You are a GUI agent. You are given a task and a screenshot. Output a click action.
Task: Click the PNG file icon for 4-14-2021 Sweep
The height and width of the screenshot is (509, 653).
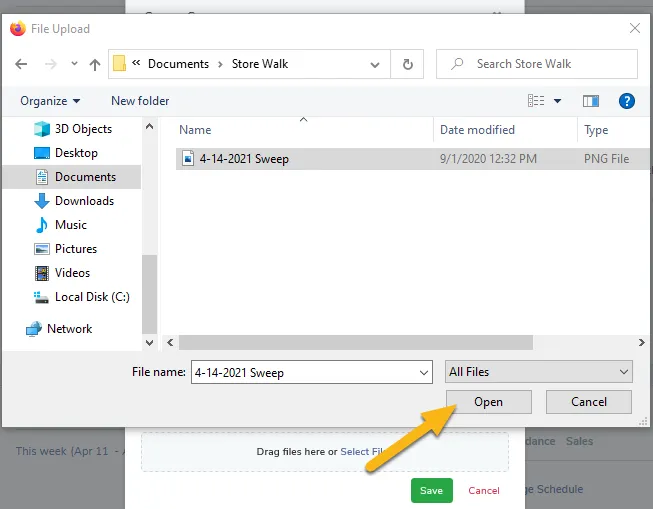coord(188,159)
